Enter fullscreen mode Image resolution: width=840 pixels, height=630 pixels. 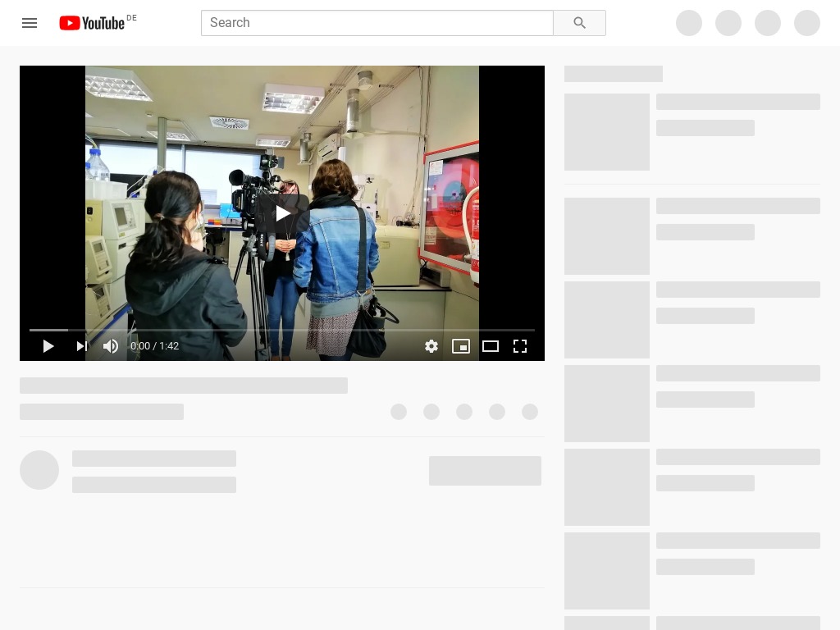[x=520, y=346]
